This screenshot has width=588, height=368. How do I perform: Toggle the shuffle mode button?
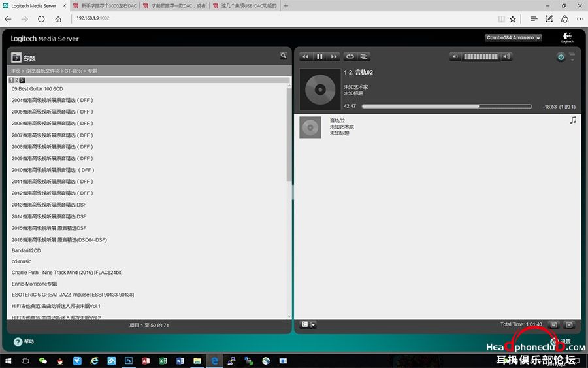[364, 57]
